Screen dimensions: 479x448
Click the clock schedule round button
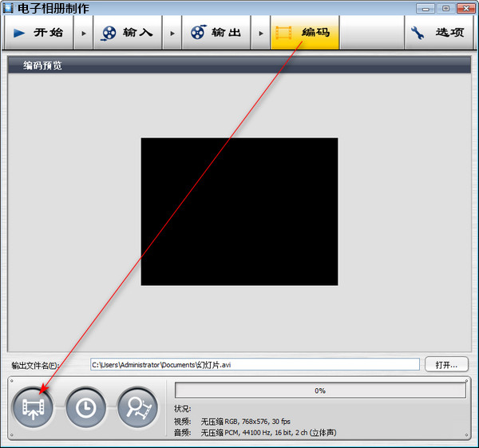tap(85, 407)
